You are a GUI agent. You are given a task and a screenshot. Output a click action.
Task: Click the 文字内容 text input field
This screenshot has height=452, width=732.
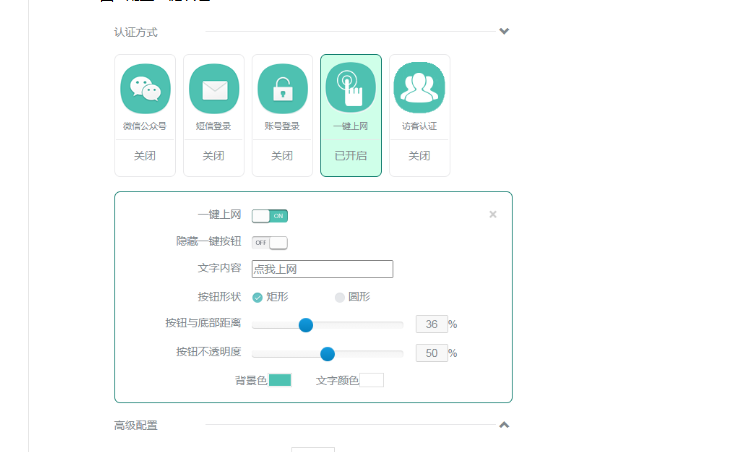pos(322,269)
